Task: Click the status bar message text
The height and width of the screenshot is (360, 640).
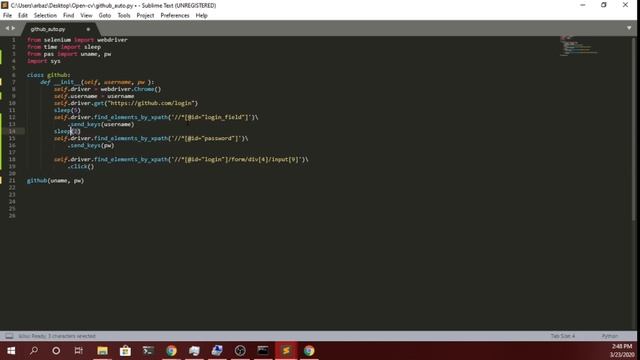Action: pos(57,336)
